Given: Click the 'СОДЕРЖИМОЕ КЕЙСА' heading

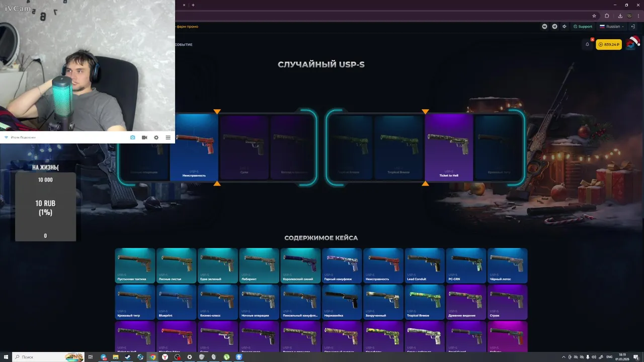Looking at the screenshot, I should point(321,238).
